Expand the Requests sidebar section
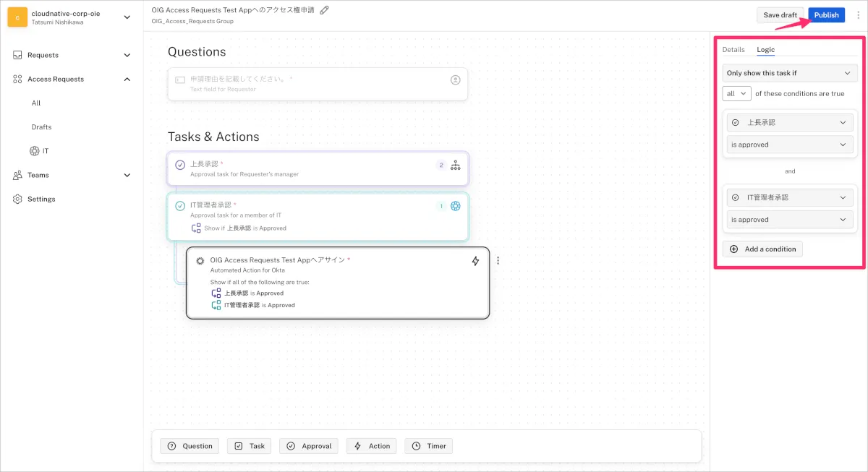Screen dimensions: 868x472 [127, 55]
